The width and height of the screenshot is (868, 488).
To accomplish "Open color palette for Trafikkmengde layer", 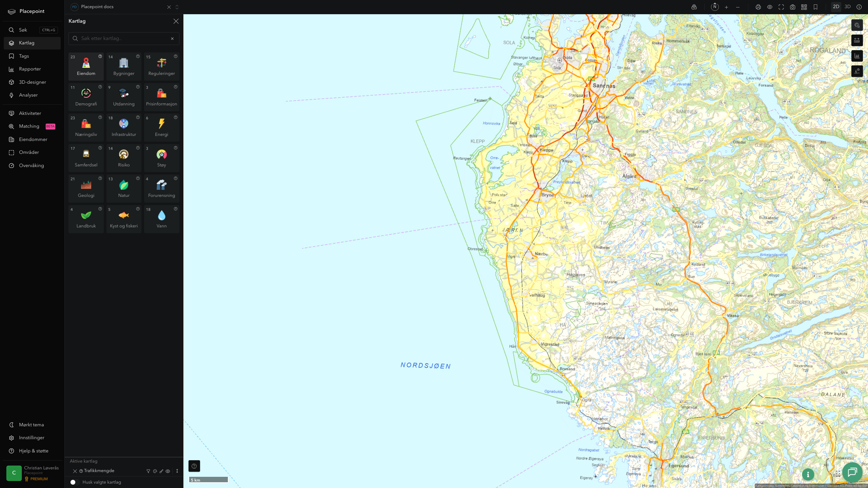I will [155, 471].
